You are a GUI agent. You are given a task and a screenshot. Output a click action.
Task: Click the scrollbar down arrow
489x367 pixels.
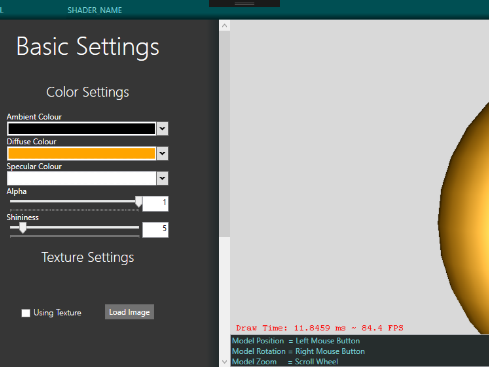tap(225, 362)
